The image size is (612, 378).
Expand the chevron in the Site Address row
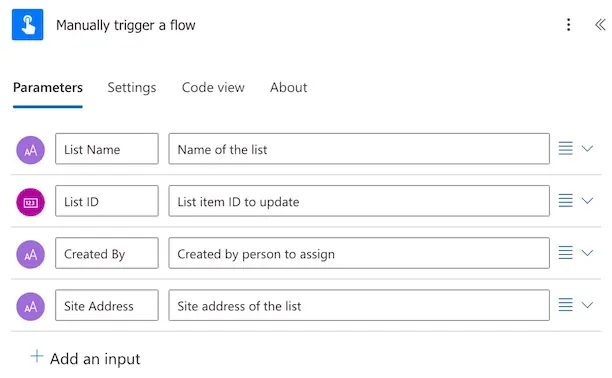click(x=587, y=305)
